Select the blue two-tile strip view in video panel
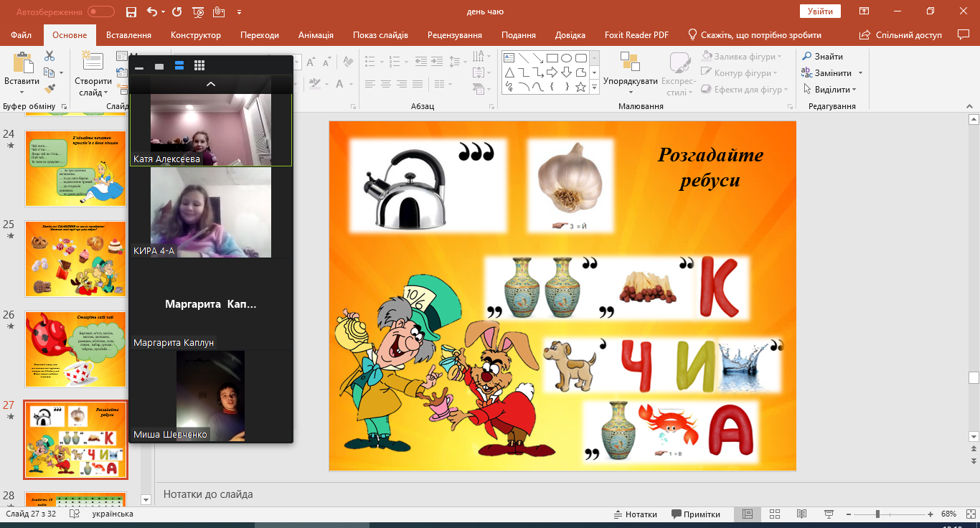 [x=179, y=65]
